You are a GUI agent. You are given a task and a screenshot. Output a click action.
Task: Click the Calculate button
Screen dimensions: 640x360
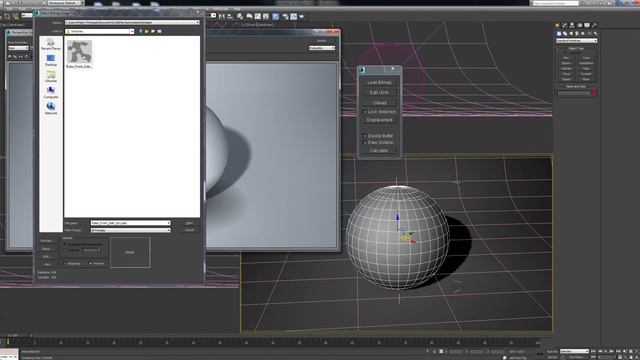click(379, 150)
